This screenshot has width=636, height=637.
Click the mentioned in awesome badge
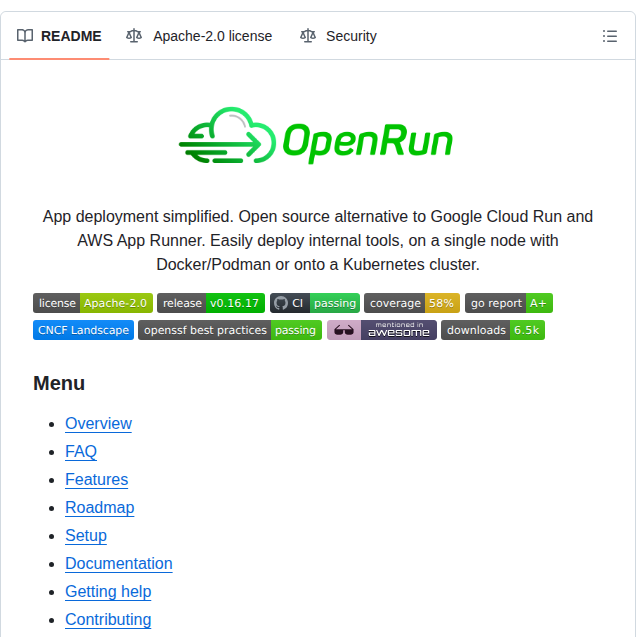click(382, 330)
